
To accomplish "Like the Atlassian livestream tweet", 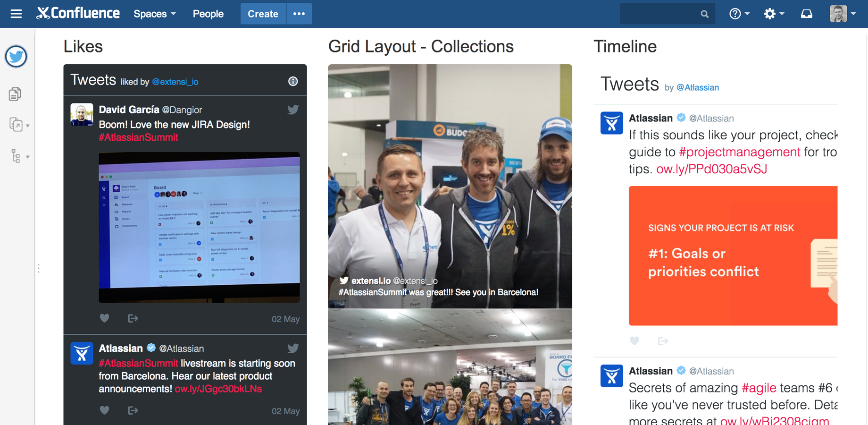I will pos(104,410).
